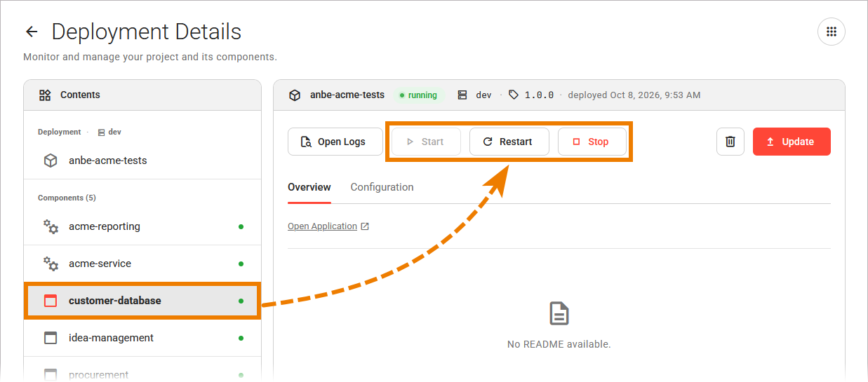Screen dimensions: 868x382
Task: Click the idea-management window icon
Action: pos(51,338)
